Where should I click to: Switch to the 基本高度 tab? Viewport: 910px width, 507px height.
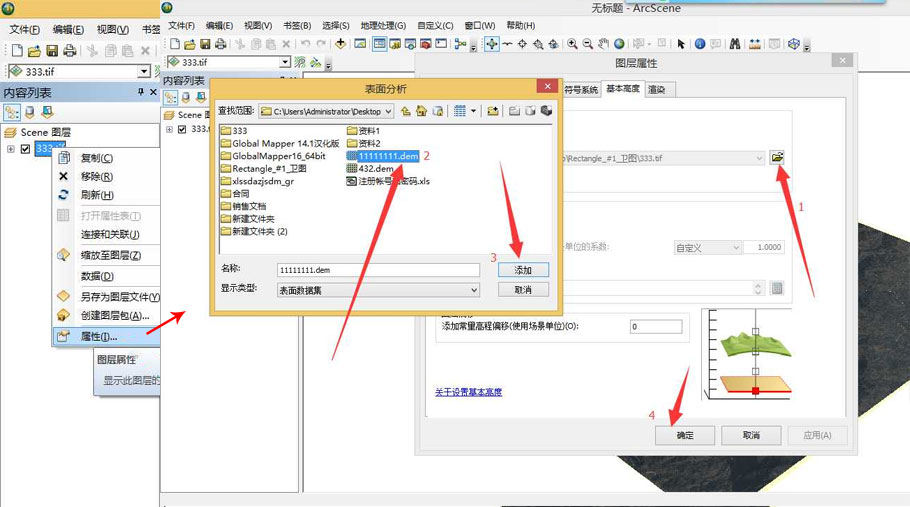point(623,89)
